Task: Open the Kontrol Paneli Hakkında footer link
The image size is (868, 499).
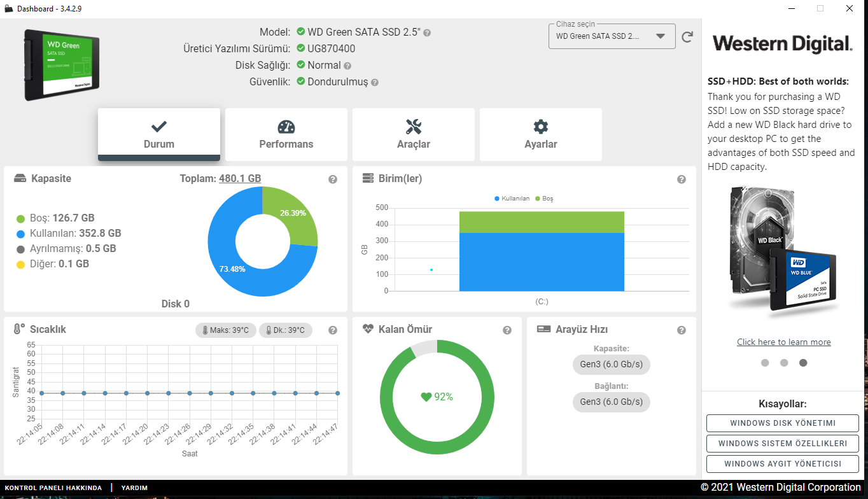Action: (x=53, y=488)
